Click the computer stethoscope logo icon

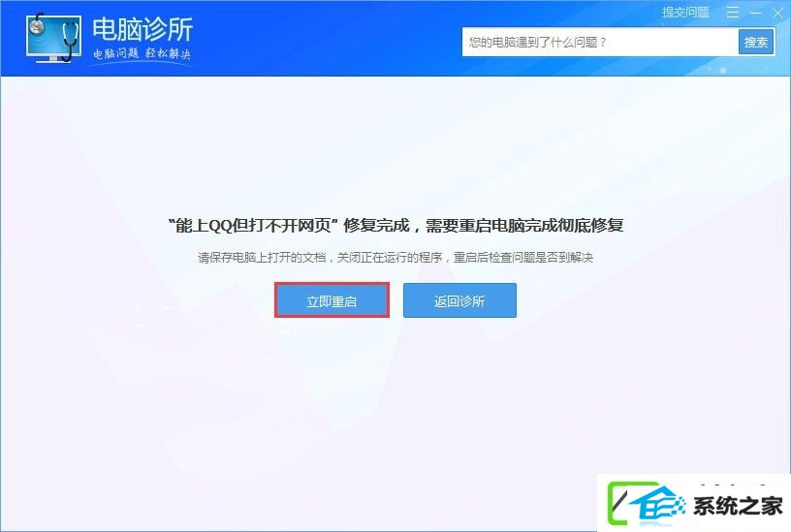(x=54, y=38)
